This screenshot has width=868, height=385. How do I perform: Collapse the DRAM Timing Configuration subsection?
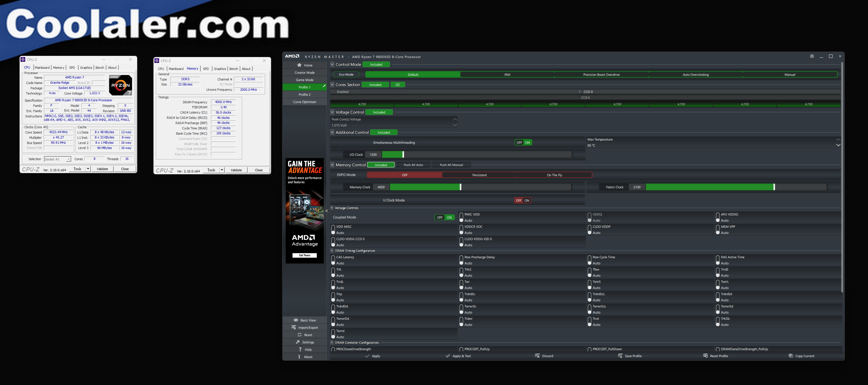[x=332, y=251]
